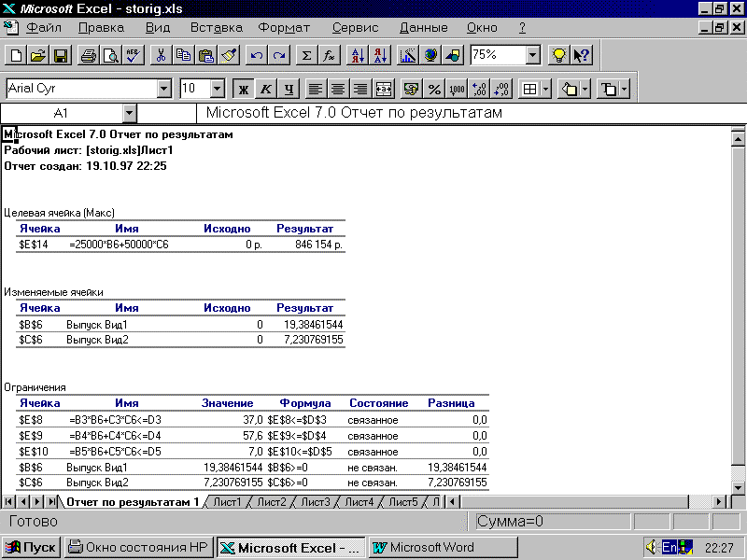
Task: Open the Tip Wizard light bulb icon
Action: 559,56
